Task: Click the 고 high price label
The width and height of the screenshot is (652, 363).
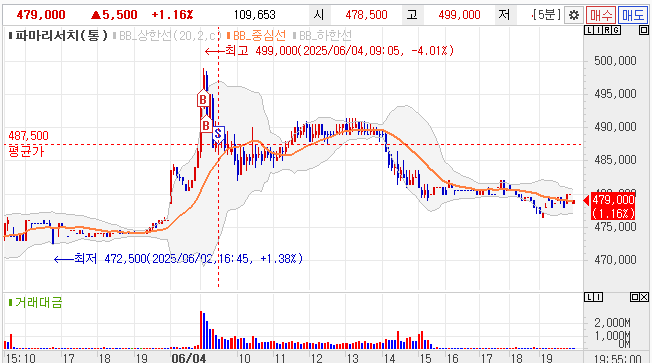Action: pyautogui.click(x=412, y=15)
